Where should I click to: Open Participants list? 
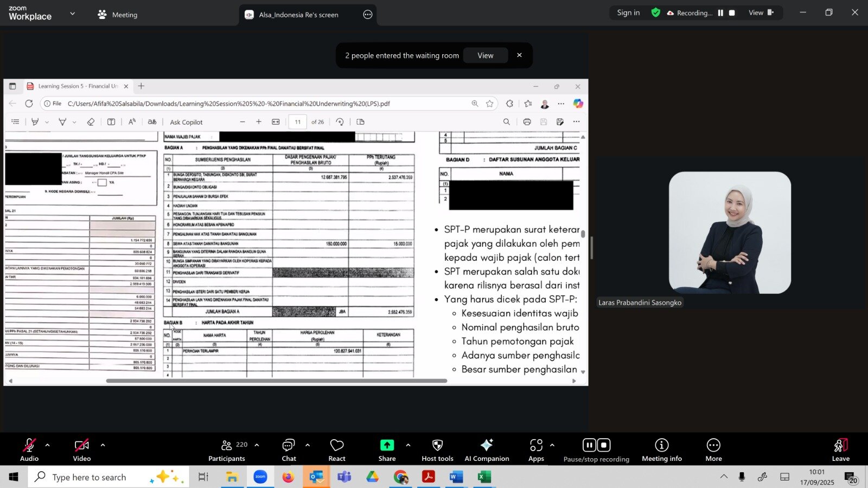227,450
